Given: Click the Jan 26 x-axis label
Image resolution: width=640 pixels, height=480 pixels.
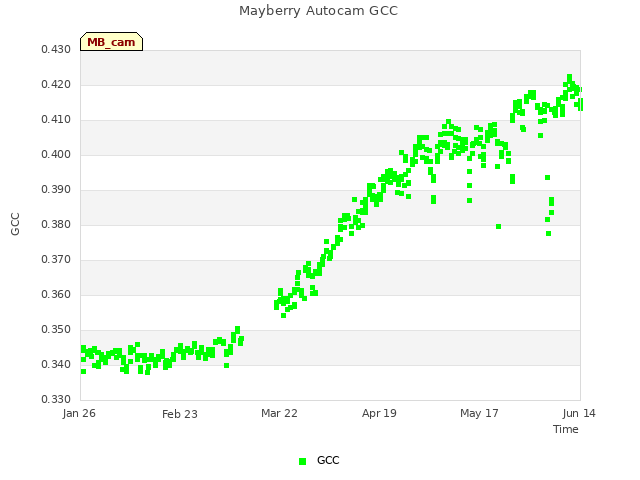Looking at the screenshot, I should pos(79,413).
